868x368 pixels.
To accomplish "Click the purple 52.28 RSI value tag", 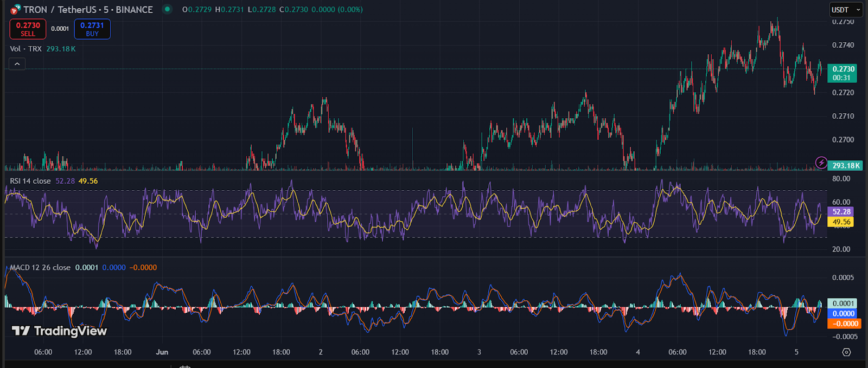I will coord(841,212).
